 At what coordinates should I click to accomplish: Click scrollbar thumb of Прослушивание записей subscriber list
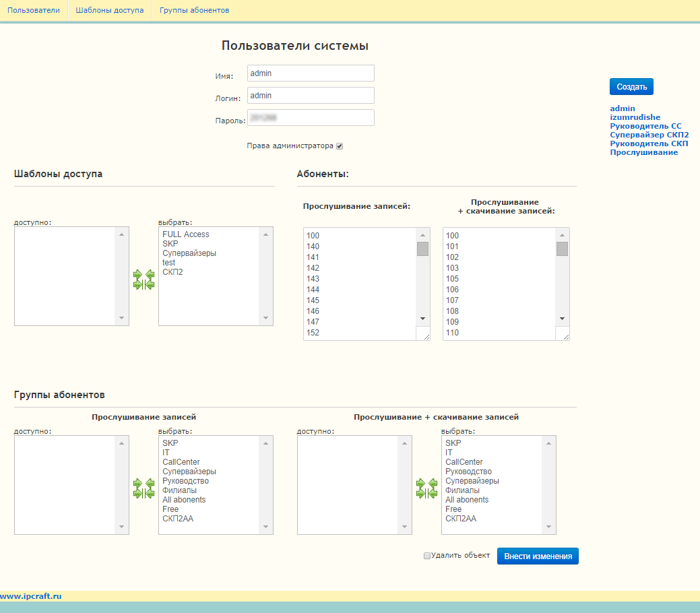[422, 249]
